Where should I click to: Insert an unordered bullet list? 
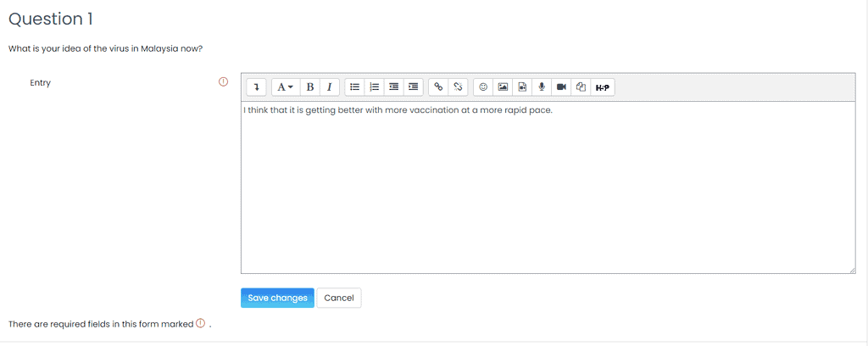[x=355, y=86]
